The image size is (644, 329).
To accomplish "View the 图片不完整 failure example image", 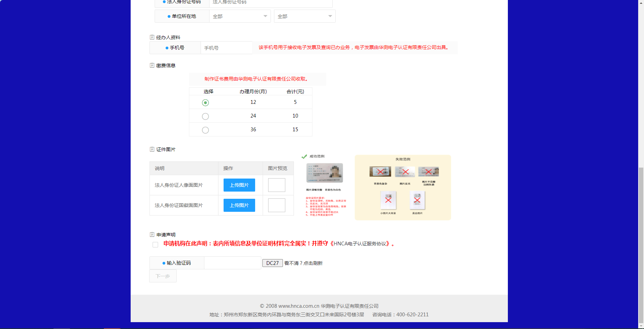I will click(x=429, y=171).
